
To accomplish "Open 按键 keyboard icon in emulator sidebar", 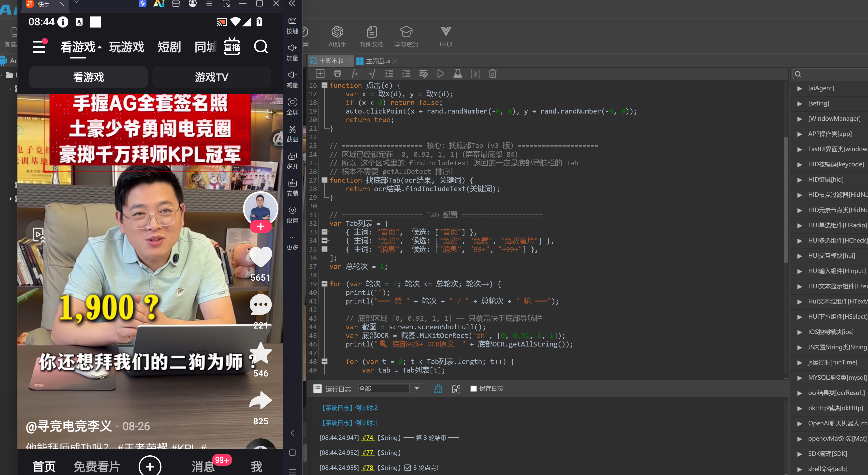I will (292, 21).
